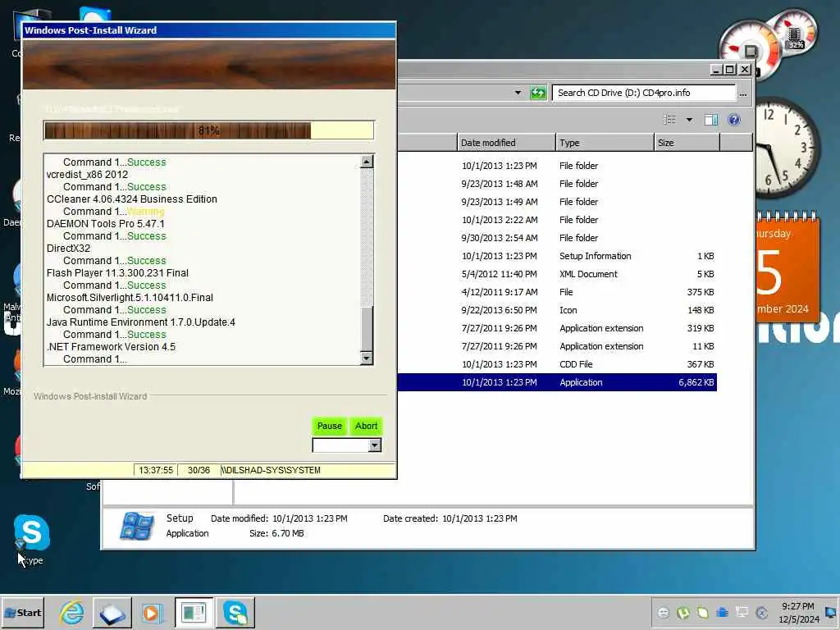Click the uTorrent icon in system tray
The width and height of the screenshot is (840, 630).
[683, 612]
